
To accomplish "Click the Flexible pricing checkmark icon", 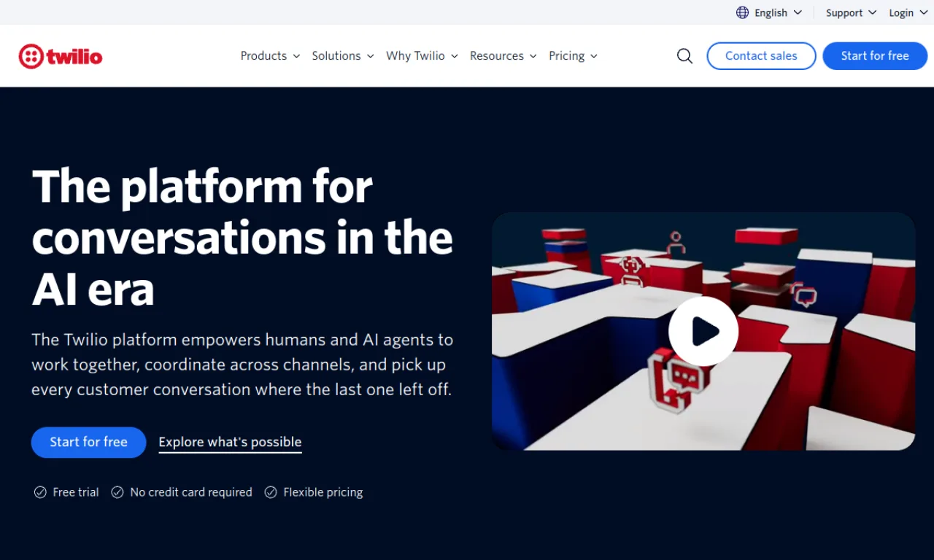I will 270,492.
